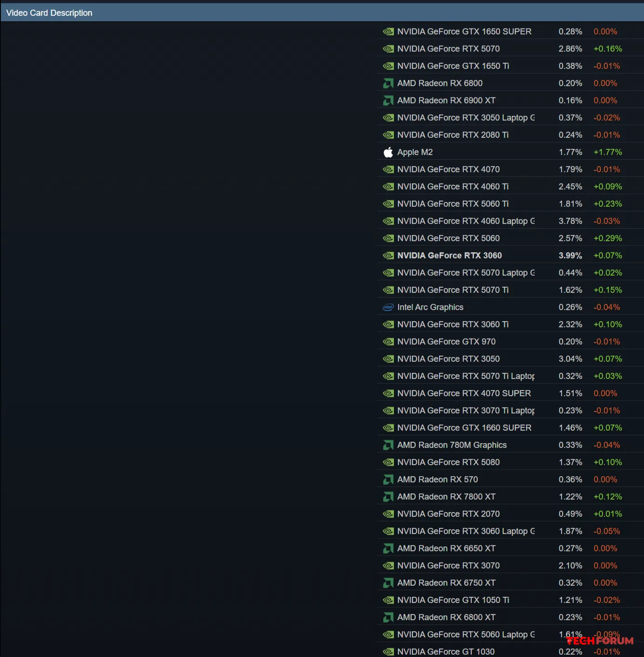The image size is (644, 657).
Task: Click the 2.45% share for RTX 4060 Ti
Action: [x=570, y=187]
